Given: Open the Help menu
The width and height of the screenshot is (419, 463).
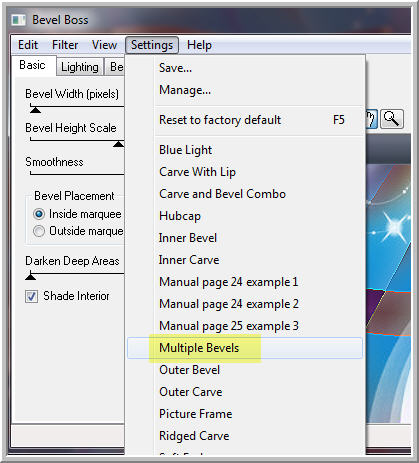Looking at the screenshot, I should pos(199,45).
